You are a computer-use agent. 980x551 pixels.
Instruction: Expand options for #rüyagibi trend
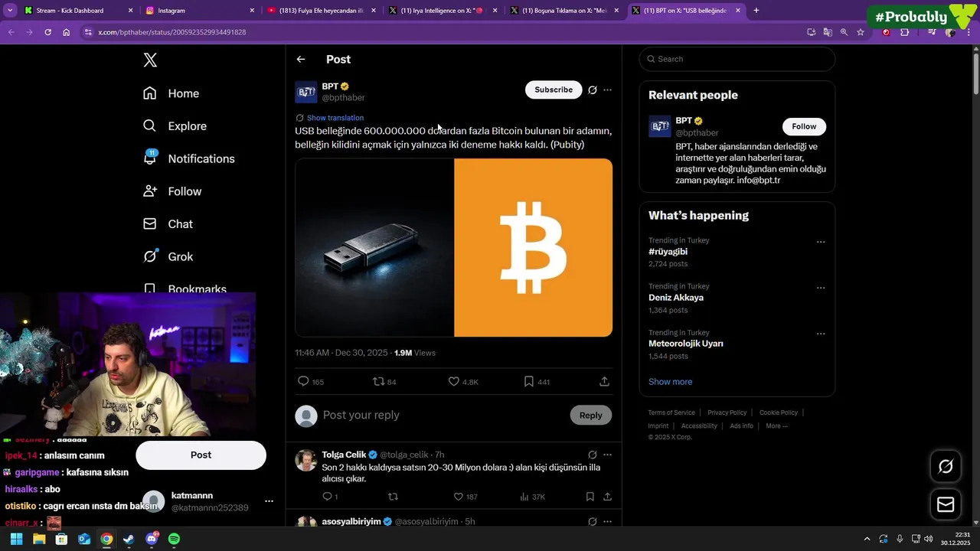click(x=821, y=242)
